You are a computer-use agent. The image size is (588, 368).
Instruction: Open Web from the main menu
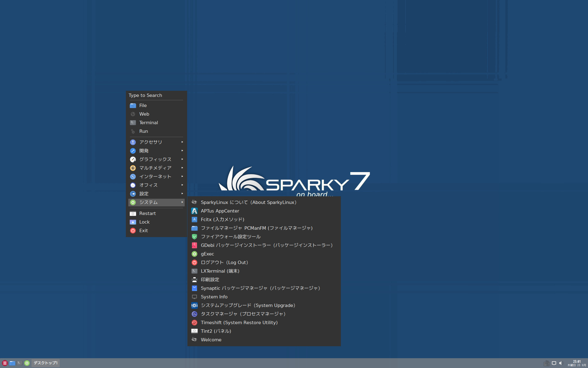click(x=156, y=114)
